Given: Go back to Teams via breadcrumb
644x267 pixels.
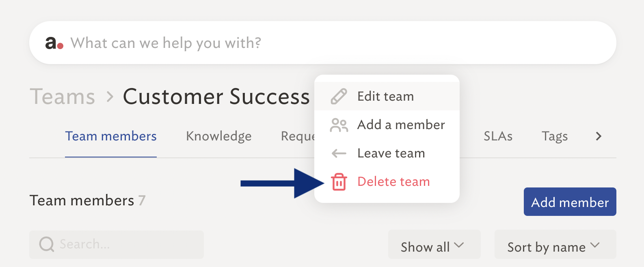Looking at the screenshot, I should click(63, 97).
